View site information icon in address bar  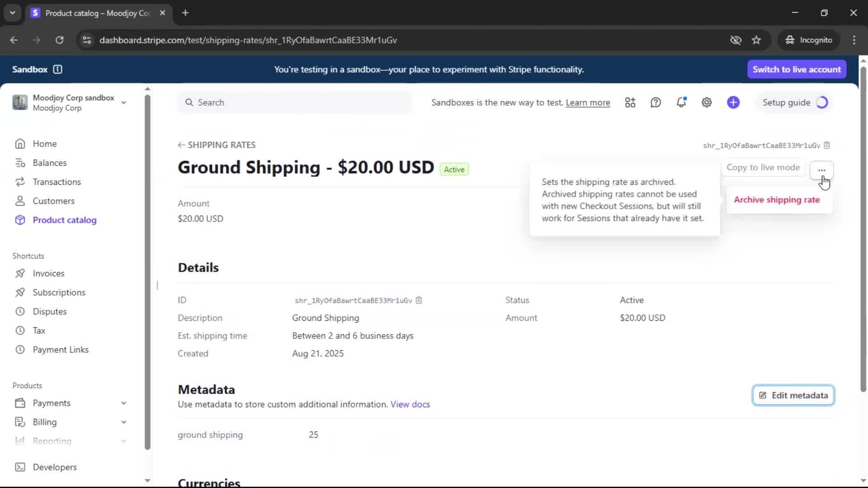(87, 40)
